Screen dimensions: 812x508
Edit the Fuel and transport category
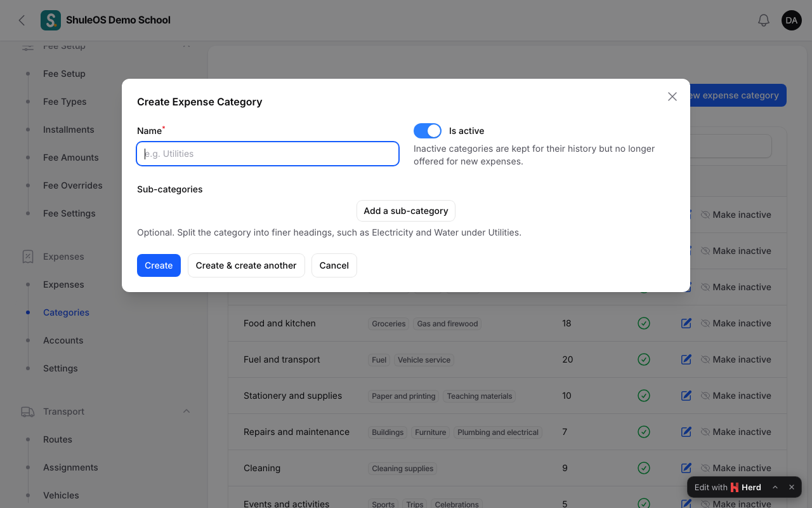(686, 359)
